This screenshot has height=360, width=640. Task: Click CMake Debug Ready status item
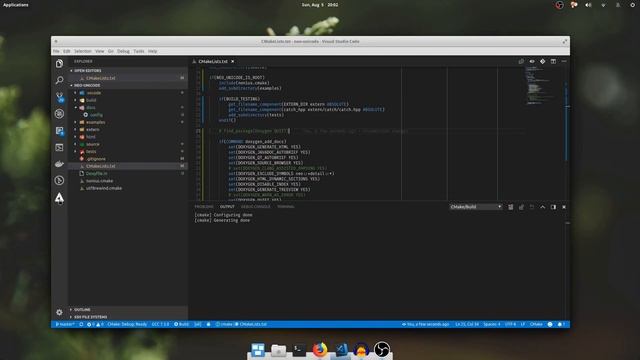127,324
